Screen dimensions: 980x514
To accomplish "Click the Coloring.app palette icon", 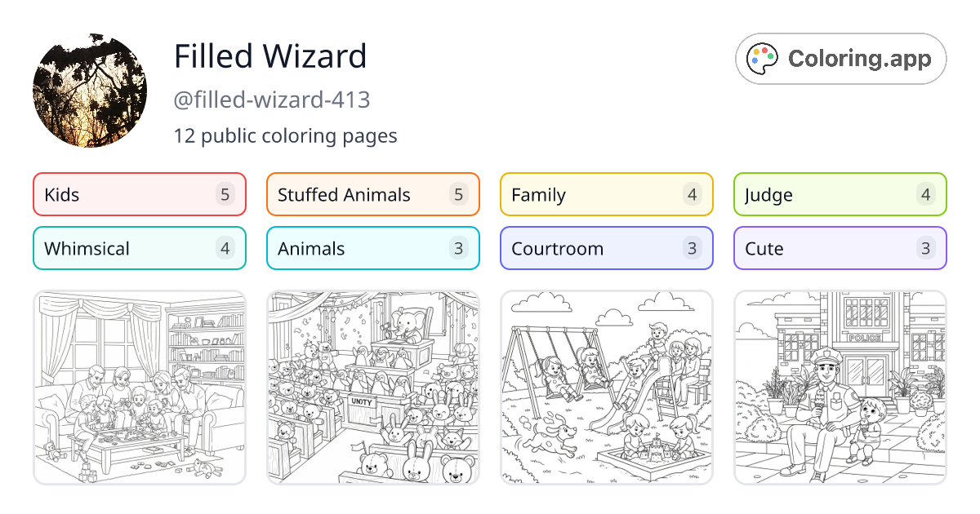I will tap(763, 58).
